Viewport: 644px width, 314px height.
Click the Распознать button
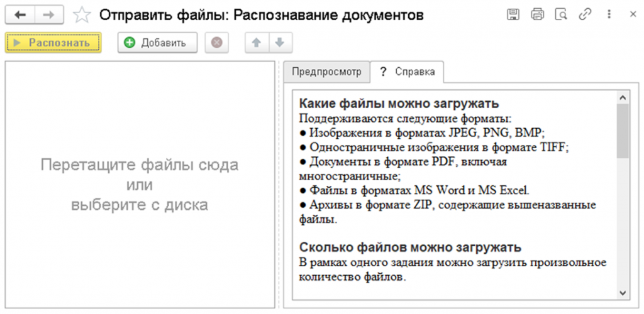click(x=53, y=43)
